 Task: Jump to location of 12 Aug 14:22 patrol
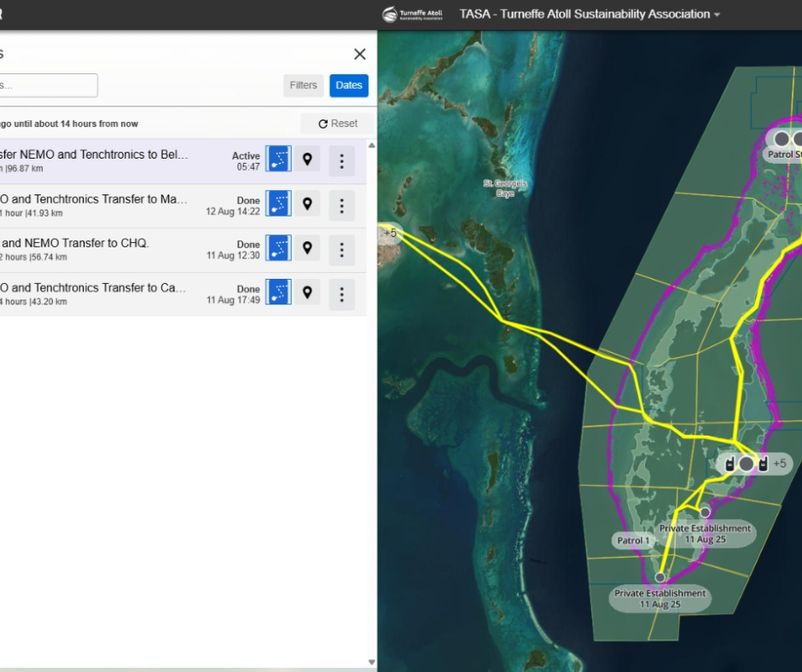click(x=307, y=204)
